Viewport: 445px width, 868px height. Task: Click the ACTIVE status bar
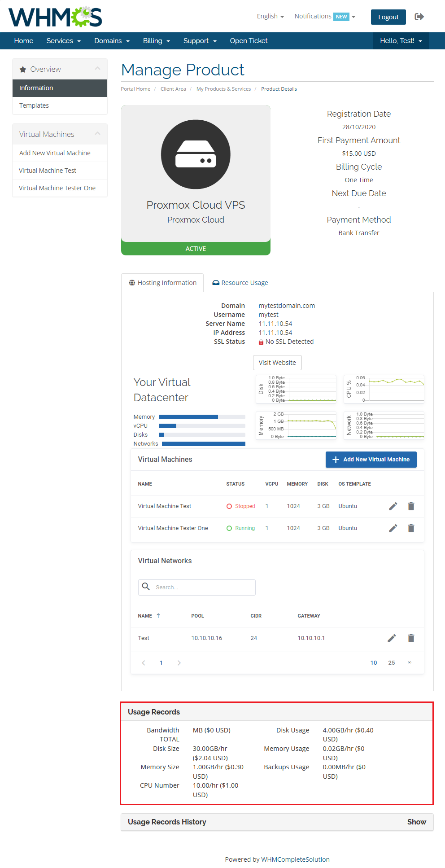click(196, 249)
